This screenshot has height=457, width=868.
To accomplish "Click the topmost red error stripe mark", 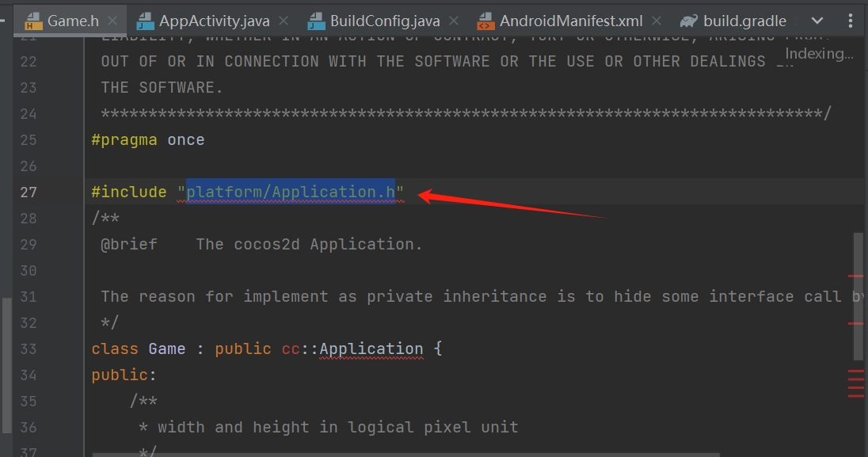I will pos(856,276).
